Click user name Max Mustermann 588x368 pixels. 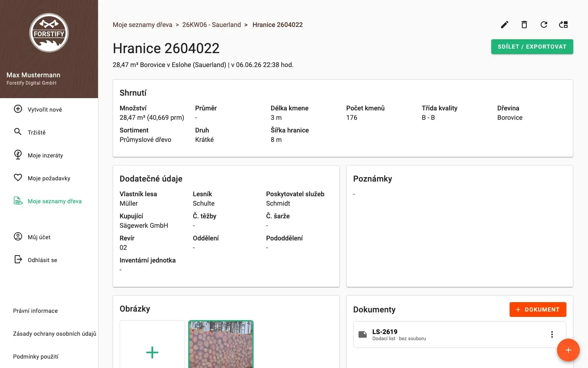coord(33,75)
